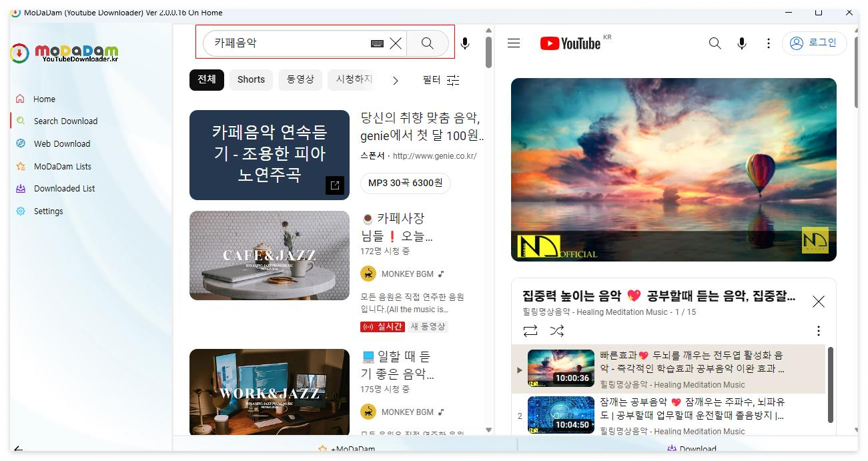Select the Shorts filter chip
868x461 pixels.
pos(251,79)
